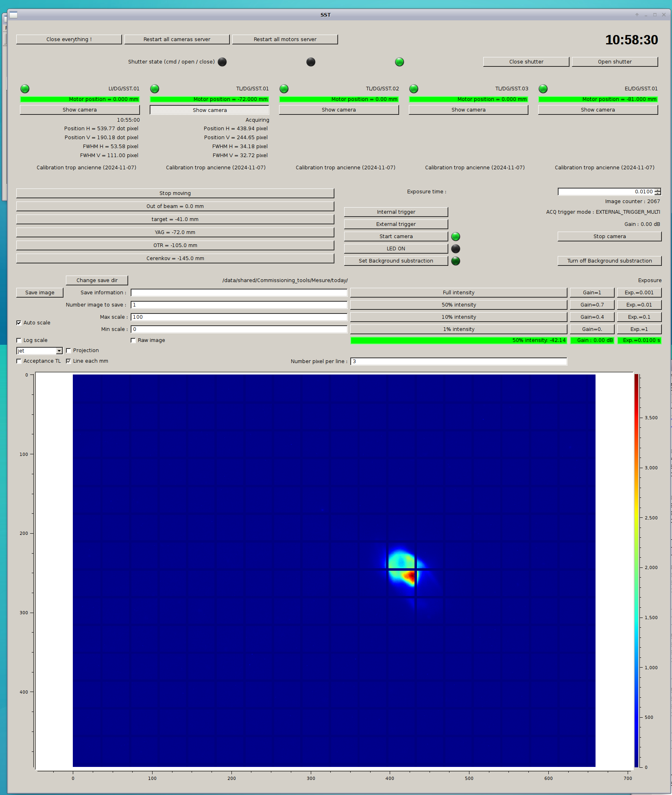Open the jet colormap dropdown
This screenshot has width=672, height=795.
click(59, 351)
